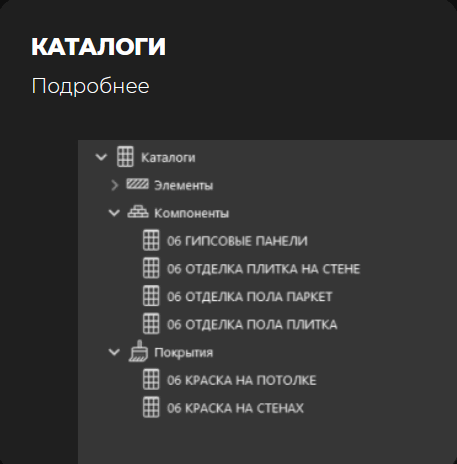The height and width of the screenshot is (464, 457).
Task: Click the Элементы hatched wall icon
Action: click(137, 184)
